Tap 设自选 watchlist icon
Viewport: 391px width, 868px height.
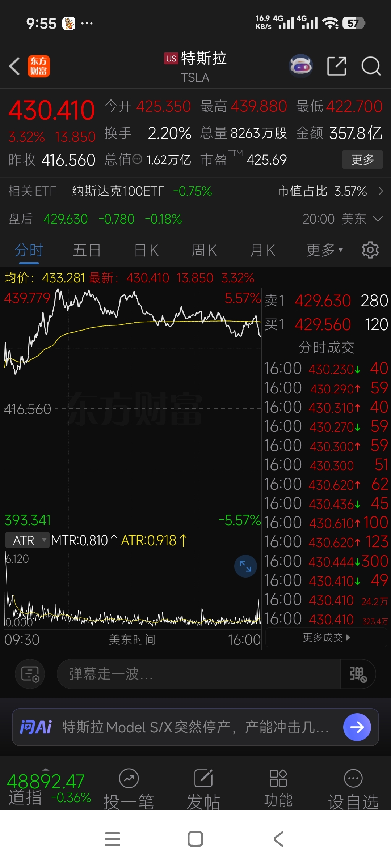[353, 788]
